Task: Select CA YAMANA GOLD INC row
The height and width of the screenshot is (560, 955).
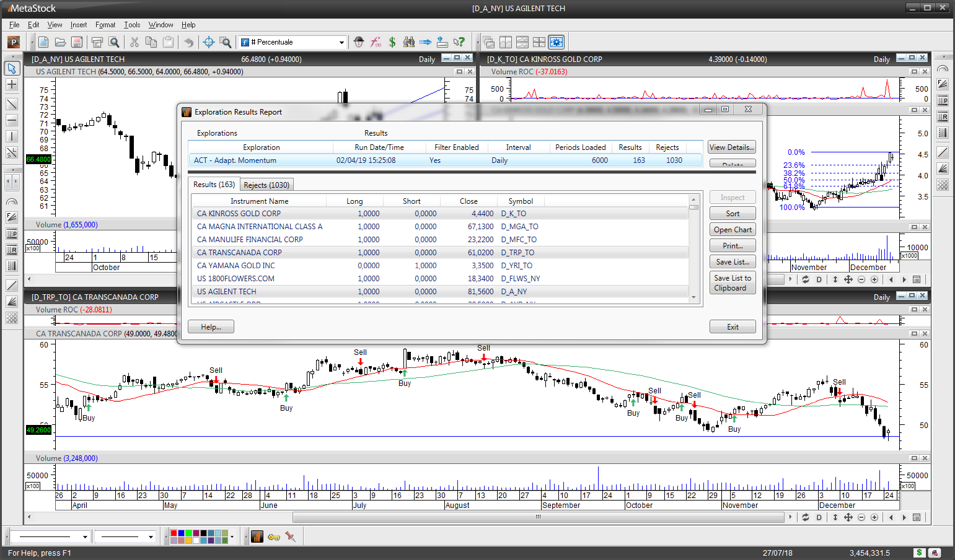Action: click(x=440, y=266)
